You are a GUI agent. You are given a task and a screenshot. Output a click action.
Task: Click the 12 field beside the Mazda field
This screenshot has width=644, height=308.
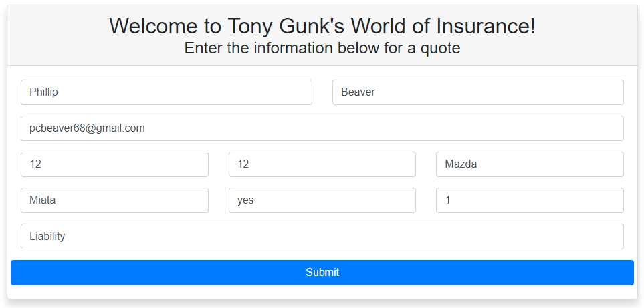322,164
